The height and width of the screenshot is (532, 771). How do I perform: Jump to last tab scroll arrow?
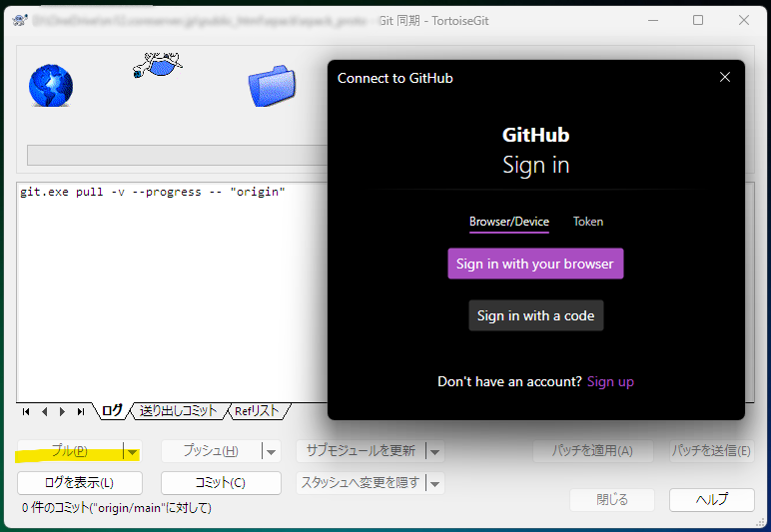click(81, 411)
